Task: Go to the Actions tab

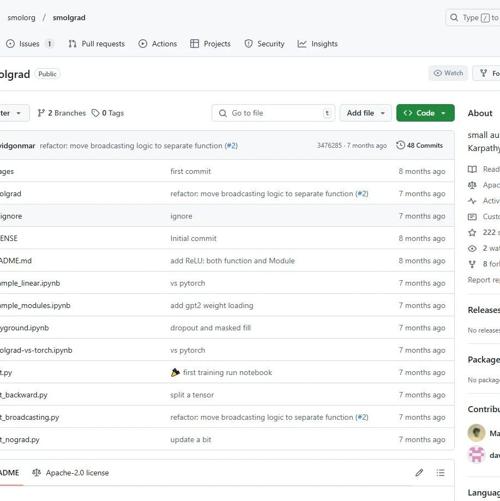Action: tap(158, 44)
